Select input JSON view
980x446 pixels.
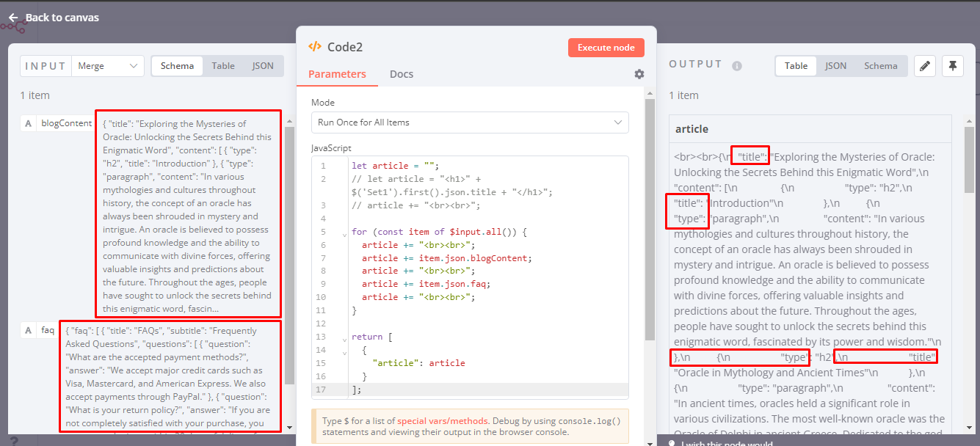[263, 66]
